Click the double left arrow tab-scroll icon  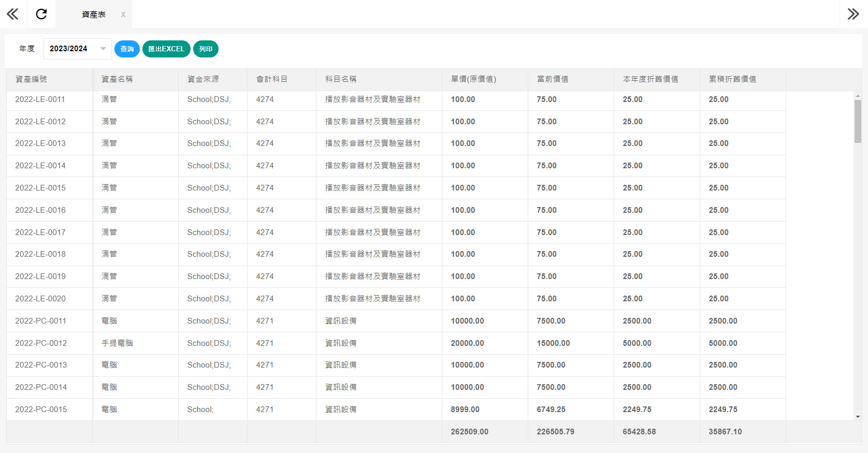pyautogui.click(x=12, y=14)
